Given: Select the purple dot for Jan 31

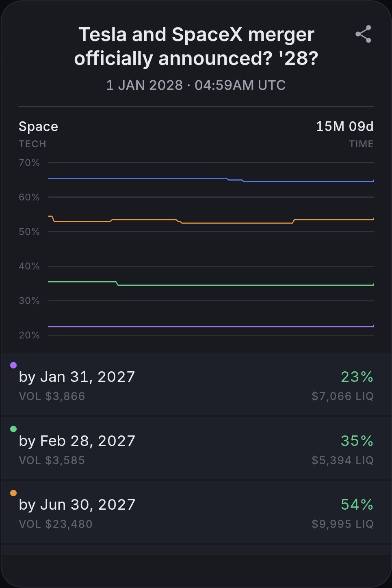Looking at the screenshot, I should 13,365.
